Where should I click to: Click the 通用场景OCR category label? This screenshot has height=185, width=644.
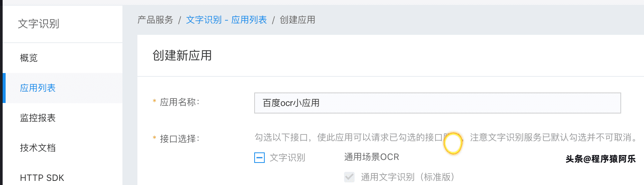[371, 157]
